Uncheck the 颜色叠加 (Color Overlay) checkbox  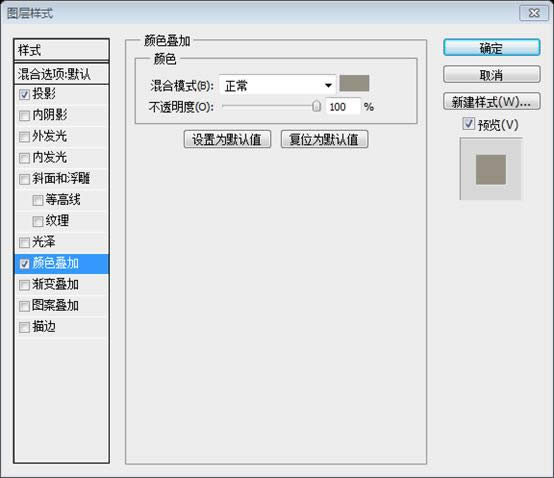point(24,264)
